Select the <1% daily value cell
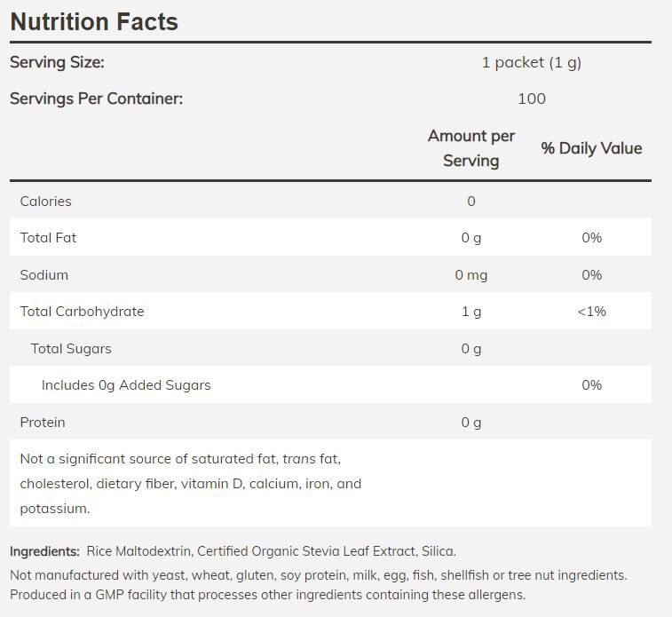Viewport: 672px width, 617px height. pos(591,312)
